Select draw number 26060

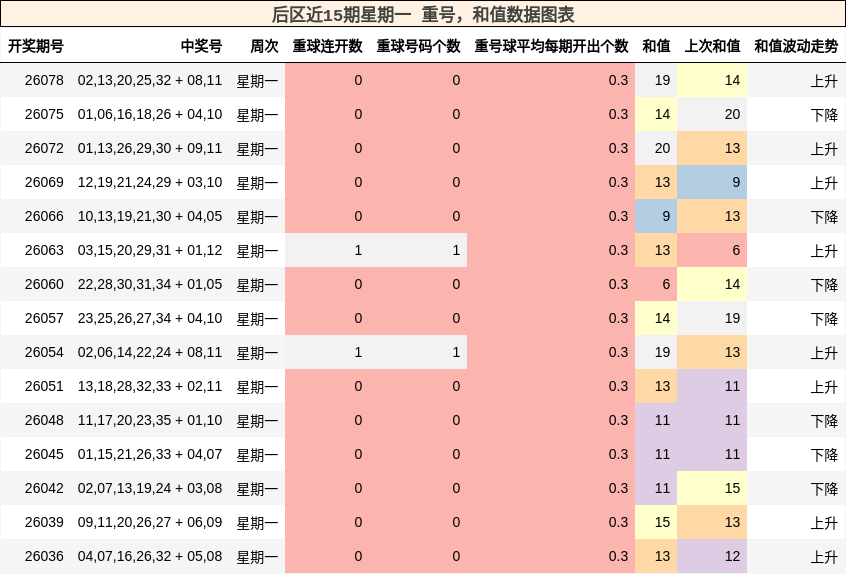point(44,284)
